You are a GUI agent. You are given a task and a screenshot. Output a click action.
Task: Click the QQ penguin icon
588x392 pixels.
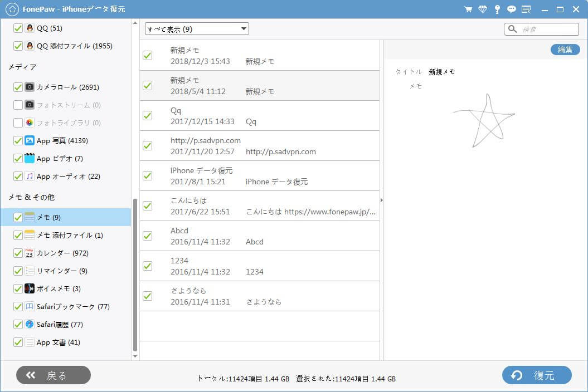pyautogui.click(x=30, y=28)
